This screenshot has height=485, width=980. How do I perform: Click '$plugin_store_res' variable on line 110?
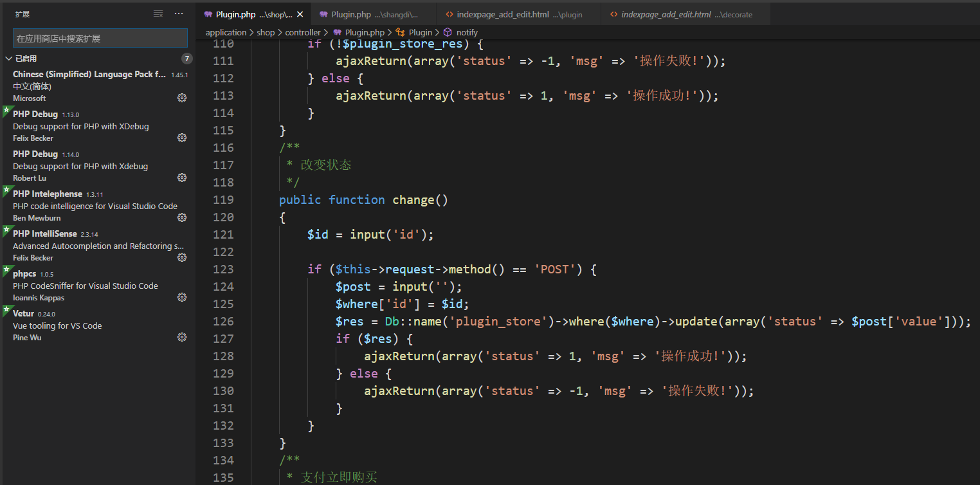tap(401, 44)
